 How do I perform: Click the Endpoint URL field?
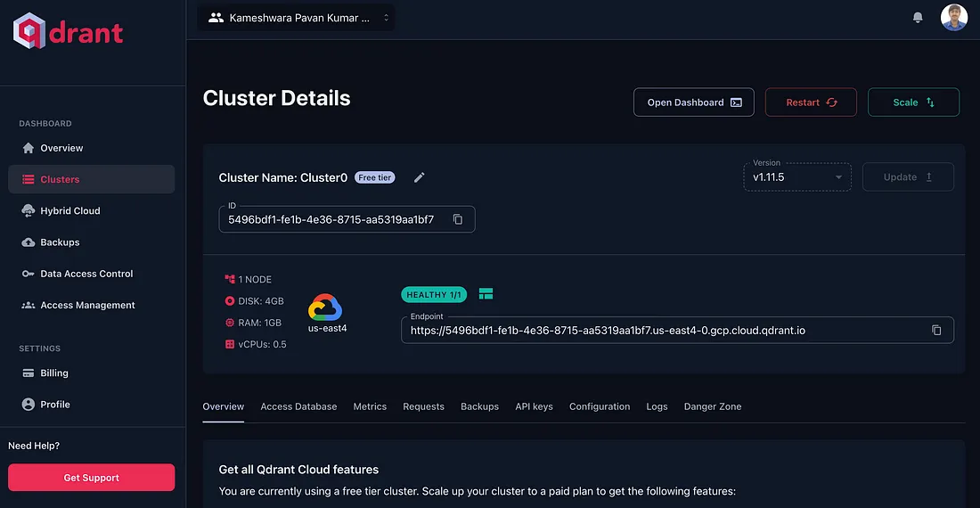tap(677, 330)
